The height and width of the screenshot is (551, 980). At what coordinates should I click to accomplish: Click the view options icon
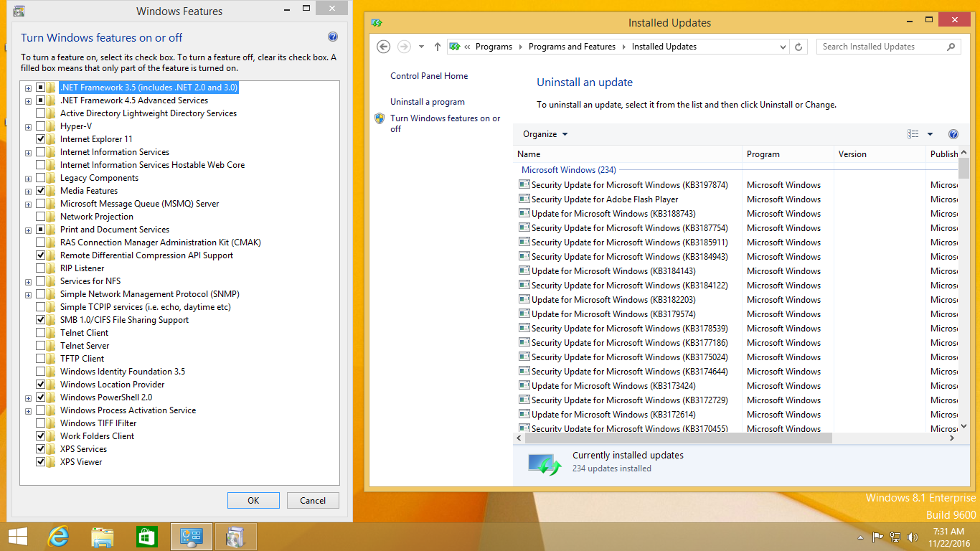point(913,134)
